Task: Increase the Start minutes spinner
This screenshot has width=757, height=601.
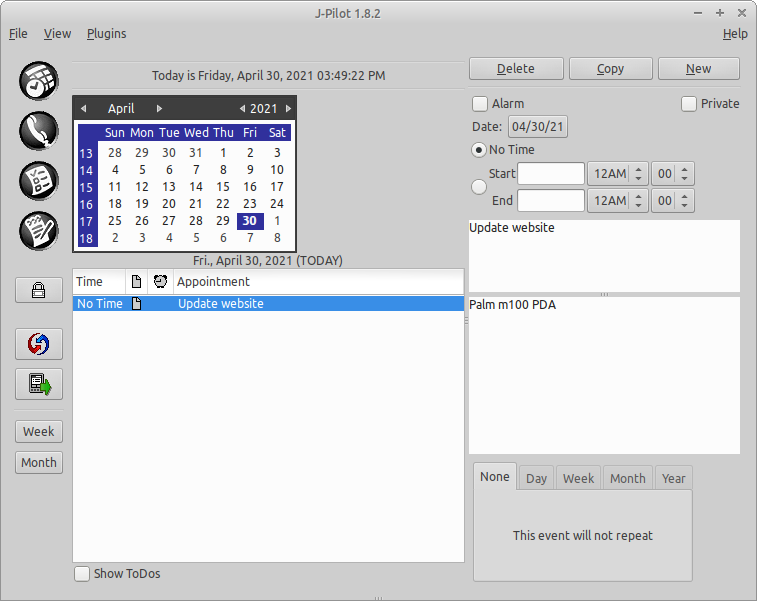Action: click(685, 169)
